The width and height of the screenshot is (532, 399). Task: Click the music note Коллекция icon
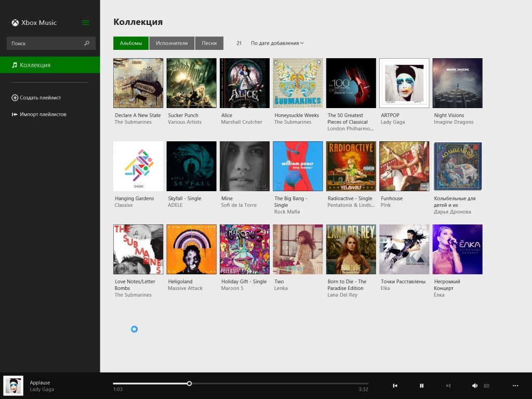14,65
